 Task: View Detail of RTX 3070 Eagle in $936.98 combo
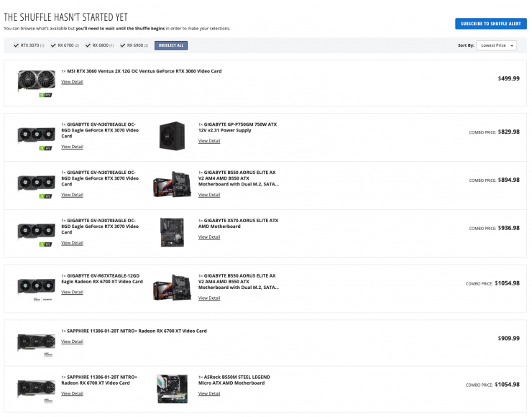pyautogui.click(x=72, y=243)
